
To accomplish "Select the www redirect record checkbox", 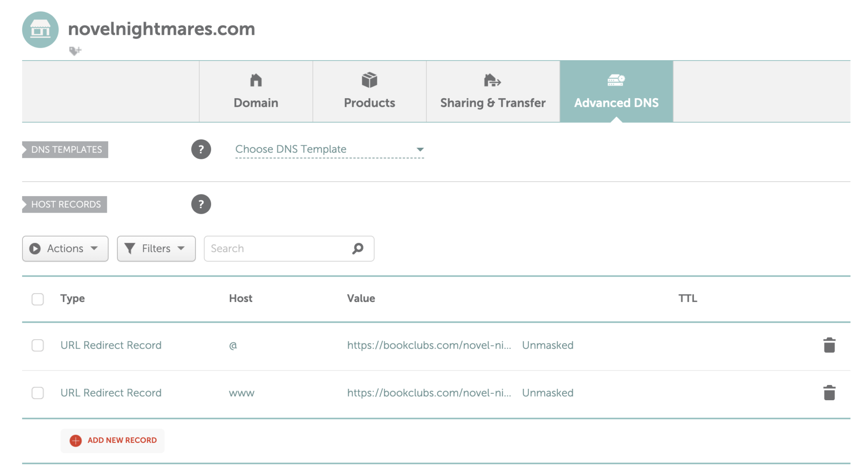I will pos(37,393).
